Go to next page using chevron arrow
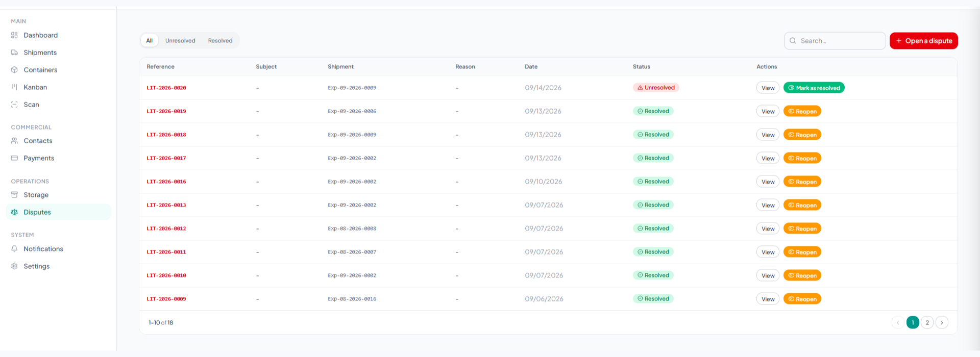This screenshot has height=357, width=980. [x=942, y=322]
